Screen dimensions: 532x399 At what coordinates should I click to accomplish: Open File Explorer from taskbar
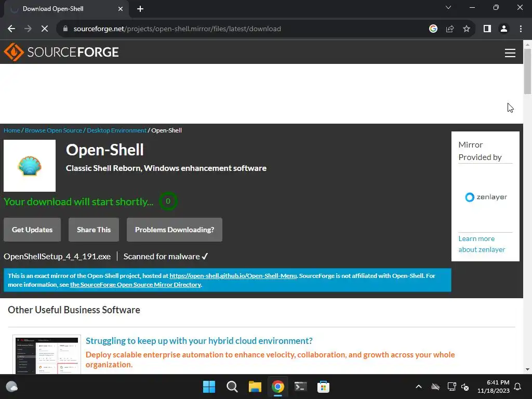click(255, 387)
